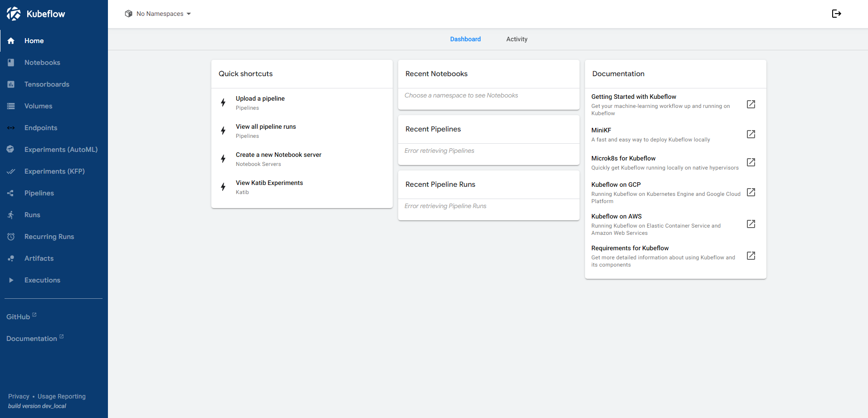Viewport: 868px width, 418px height.
Task: Click 'Error retrieving Pipeline Runs' message
Action: (x=445, y=206)
